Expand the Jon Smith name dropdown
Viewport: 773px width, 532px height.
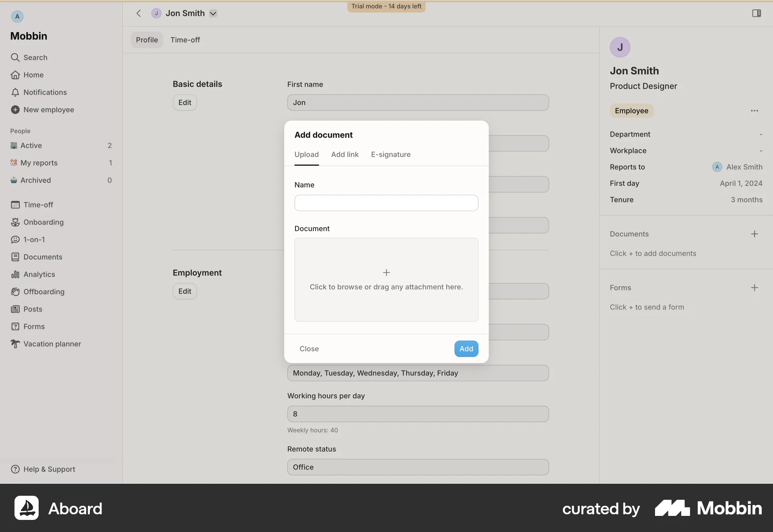213,13
